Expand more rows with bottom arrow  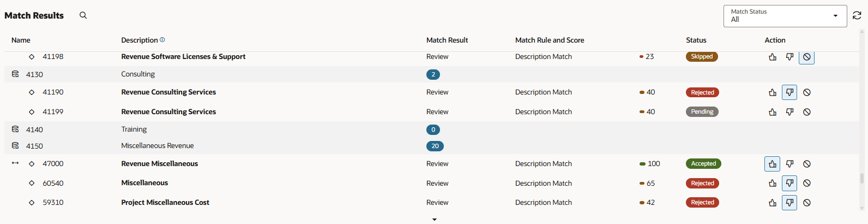point(435,220)
